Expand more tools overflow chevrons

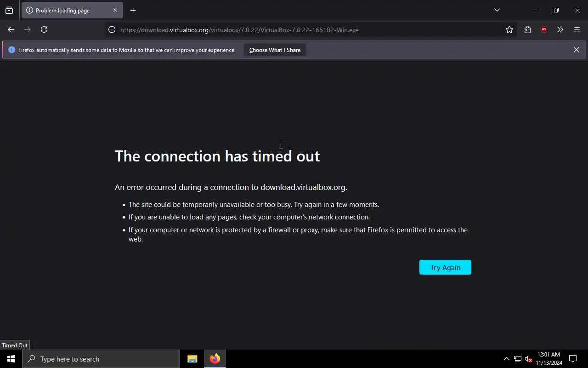[x=560, y=29]
